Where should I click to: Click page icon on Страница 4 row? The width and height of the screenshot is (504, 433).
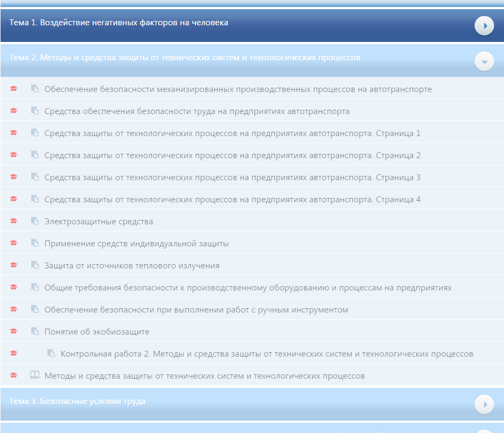pos(34,198)
